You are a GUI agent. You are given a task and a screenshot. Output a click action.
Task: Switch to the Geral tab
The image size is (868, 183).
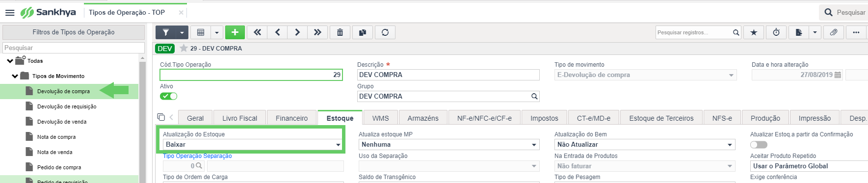pos(195,118)
